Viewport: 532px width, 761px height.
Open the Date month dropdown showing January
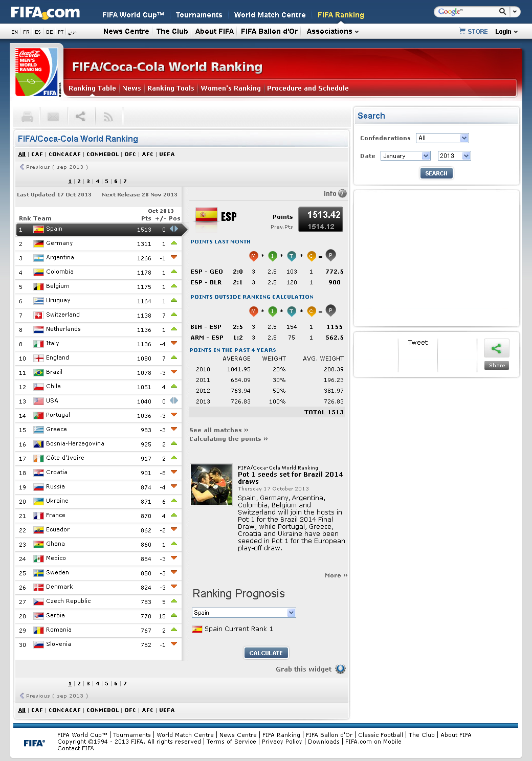pos(406,156)
